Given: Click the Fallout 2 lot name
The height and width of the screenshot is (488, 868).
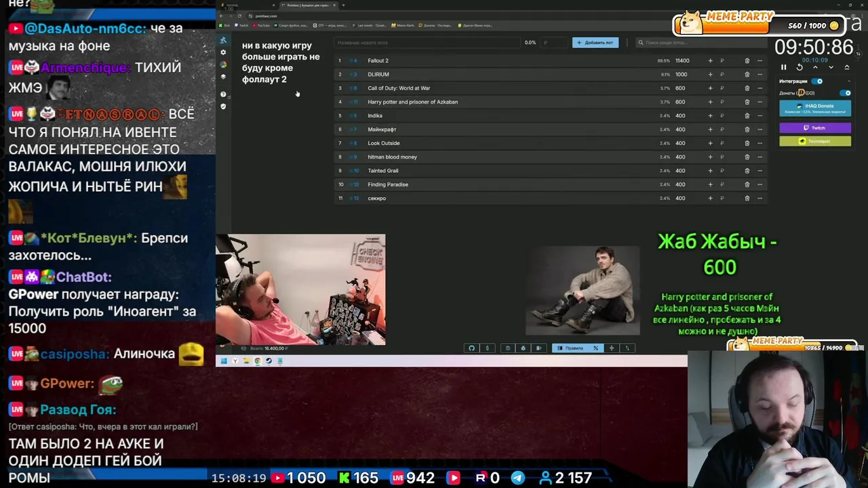Looking at the screenshot, I should pyautogui.click(x=378, y=61).
